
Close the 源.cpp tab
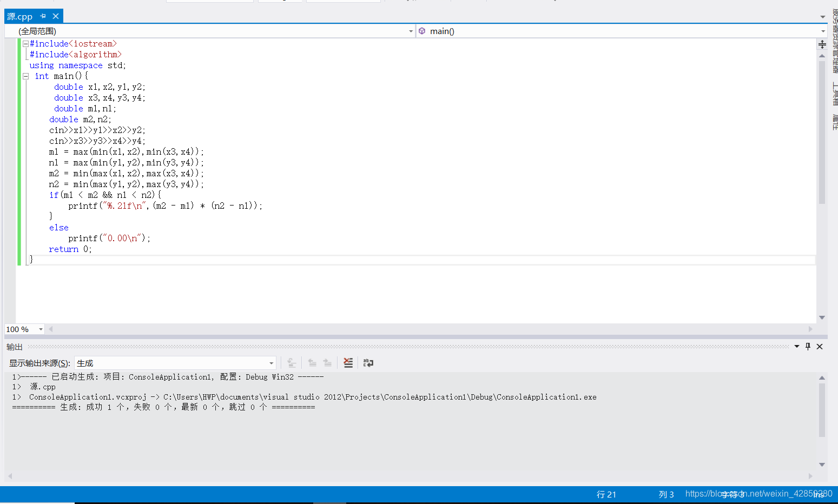(56, 16)
